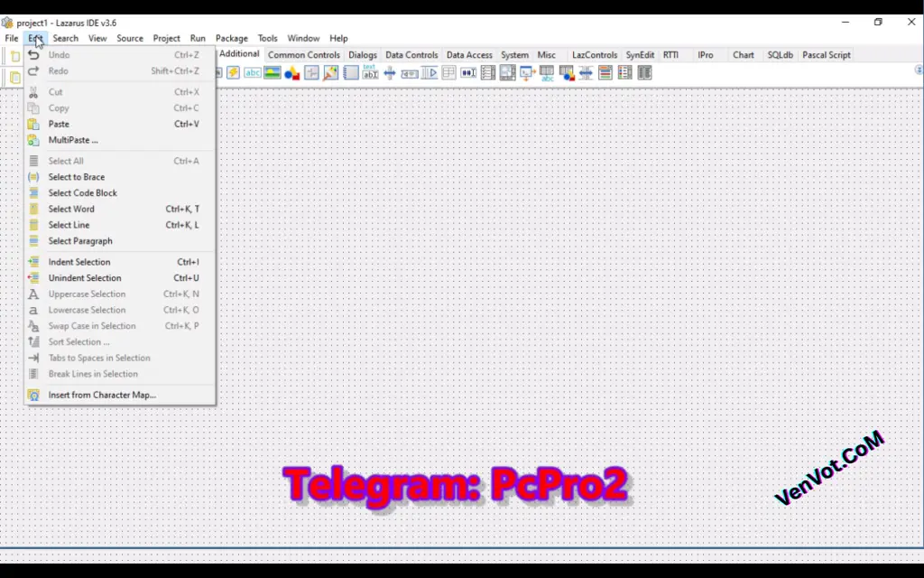Choose Paste from the Edit menu
This screenshot has height=578, width=924.
120,124
